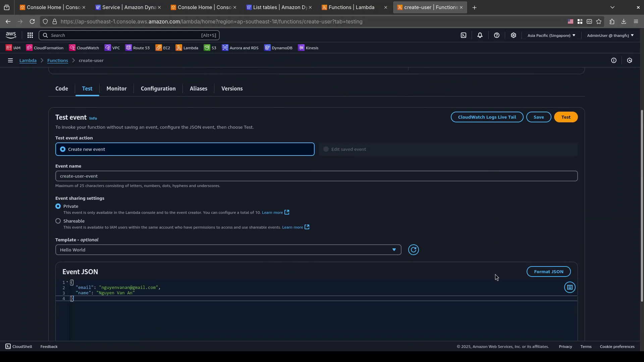Open the AdminUser account menu

point(610,35)
